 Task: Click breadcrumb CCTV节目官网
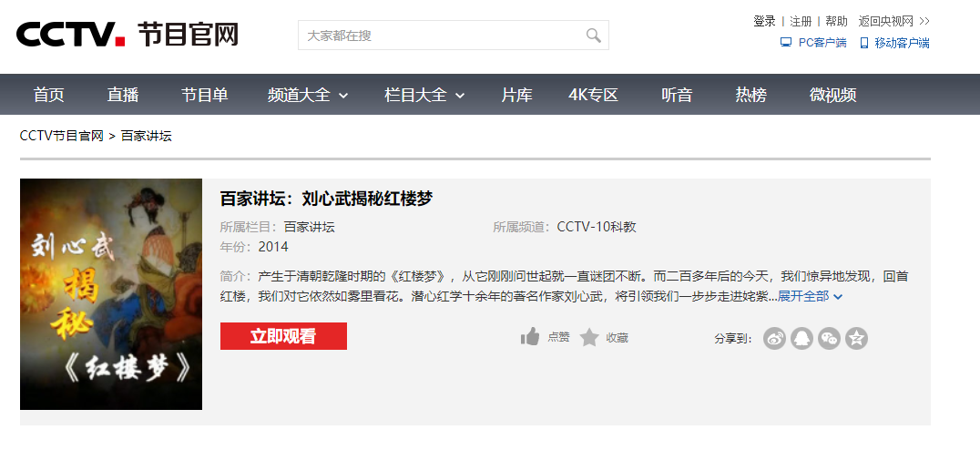click(x=62, y=136)
